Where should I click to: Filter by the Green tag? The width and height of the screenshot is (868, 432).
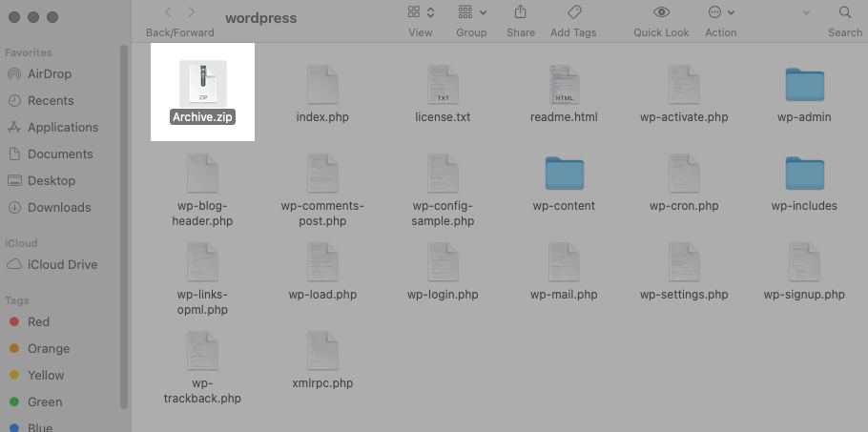pos(35,402)
